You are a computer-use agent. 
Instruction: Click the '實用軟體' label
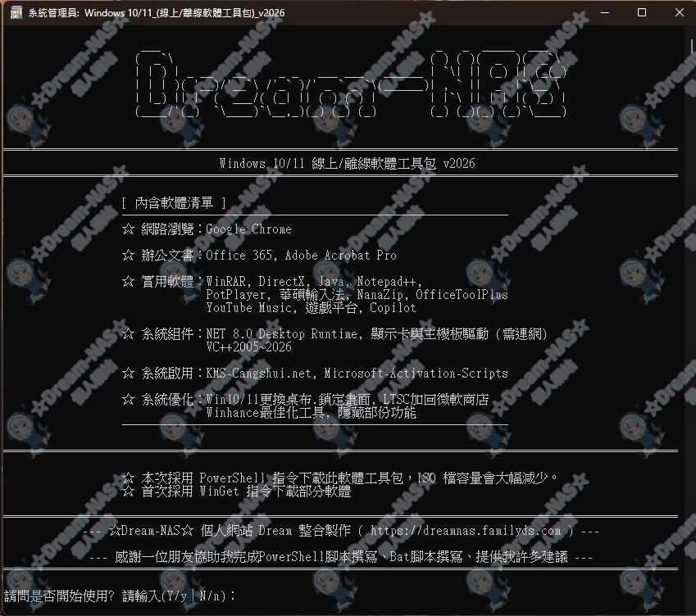click(x=167, y=281)
